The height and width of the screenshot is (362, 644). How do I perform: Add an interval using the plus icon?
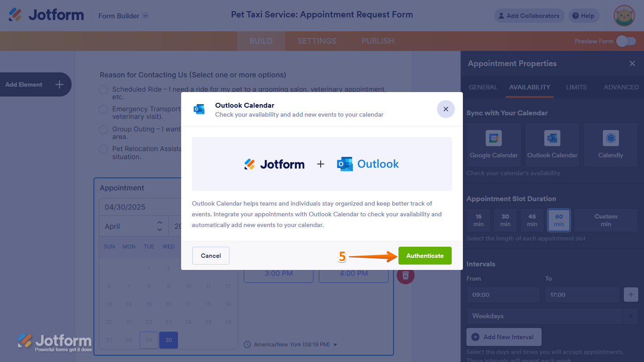point(631,295)
